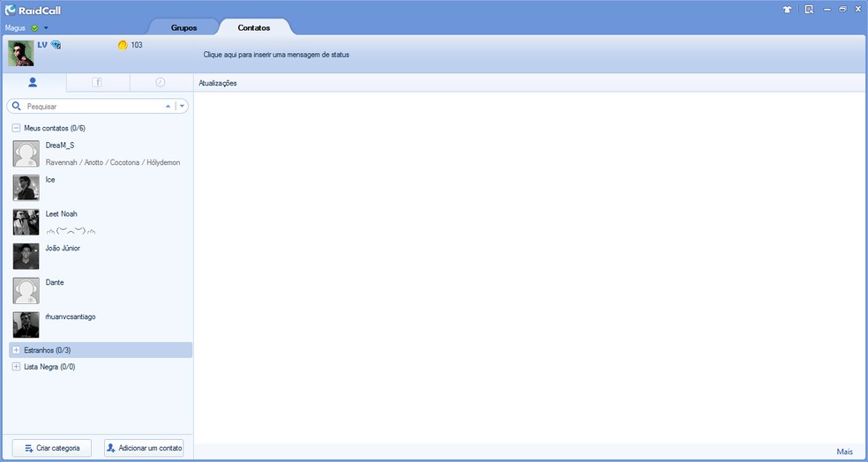The height and width of the screenshot is (462, 868).
Task: Switch to the Grupos tab
Action: point(183,27)
